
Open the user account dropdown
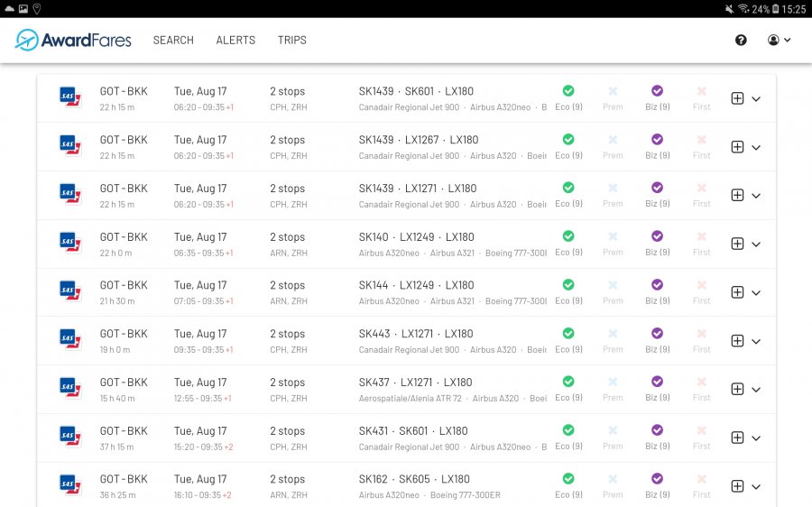click(x=779, y=40)
